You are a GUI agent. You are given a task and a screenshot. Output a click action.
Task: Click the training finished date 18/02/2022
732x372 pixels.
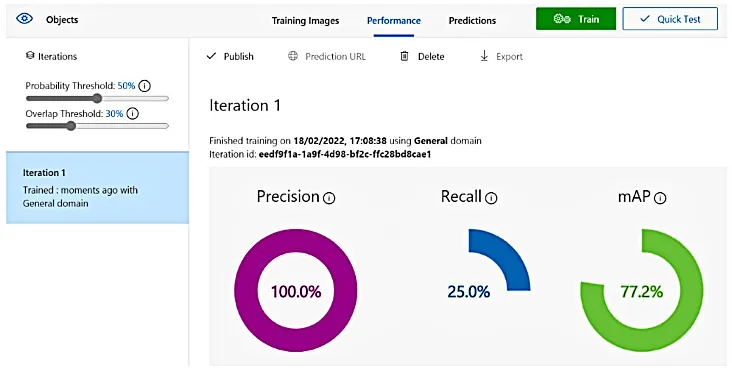[320, 140]
